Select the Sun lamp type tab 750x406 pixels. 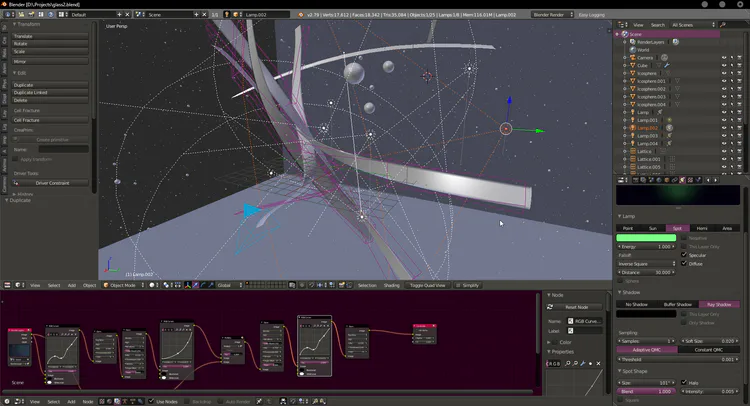click(653, 228)
